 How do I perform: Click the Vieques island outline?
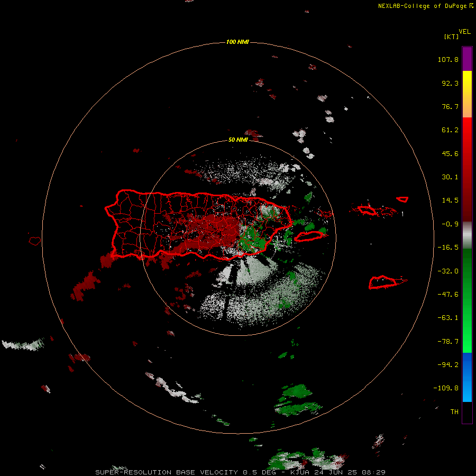pyautogui.click(x=309, y=236)
